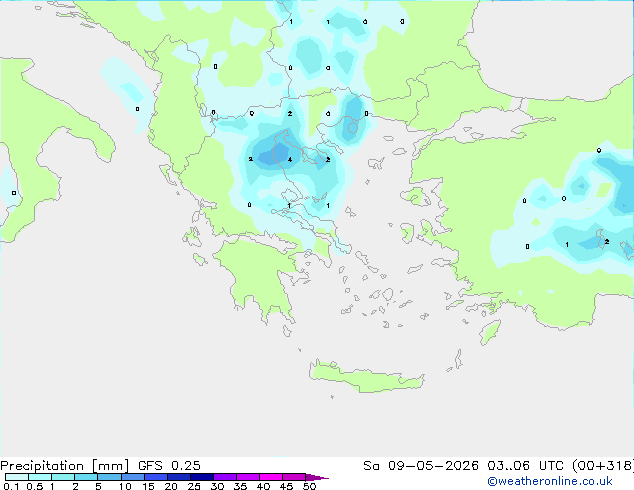Viewport: 634px width, 490px height.
Task: Click the 1 to 2 legend swatch
Action: [x=63, y=477]
